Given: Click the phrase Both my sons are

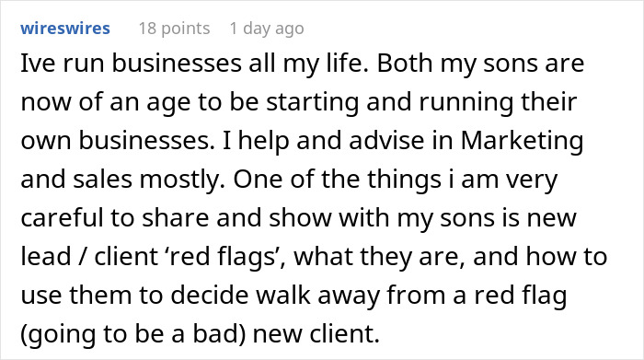Looking at the screenshot, I should 480,64.
